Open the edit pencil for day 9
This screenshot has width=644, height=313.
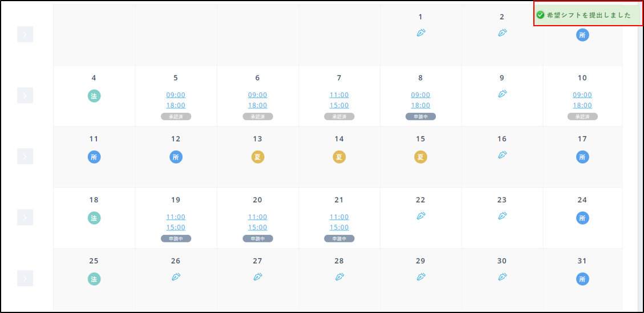pos(502,94)
